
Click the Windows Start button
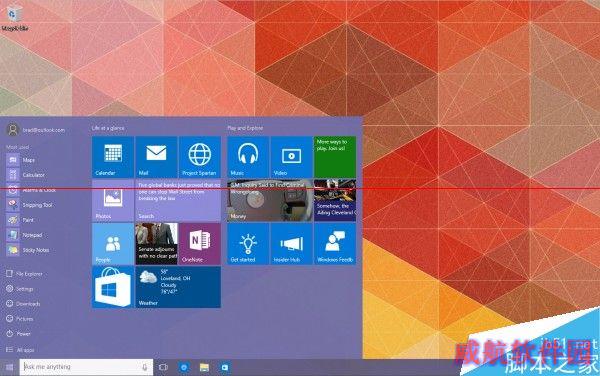tap(9, 367)
